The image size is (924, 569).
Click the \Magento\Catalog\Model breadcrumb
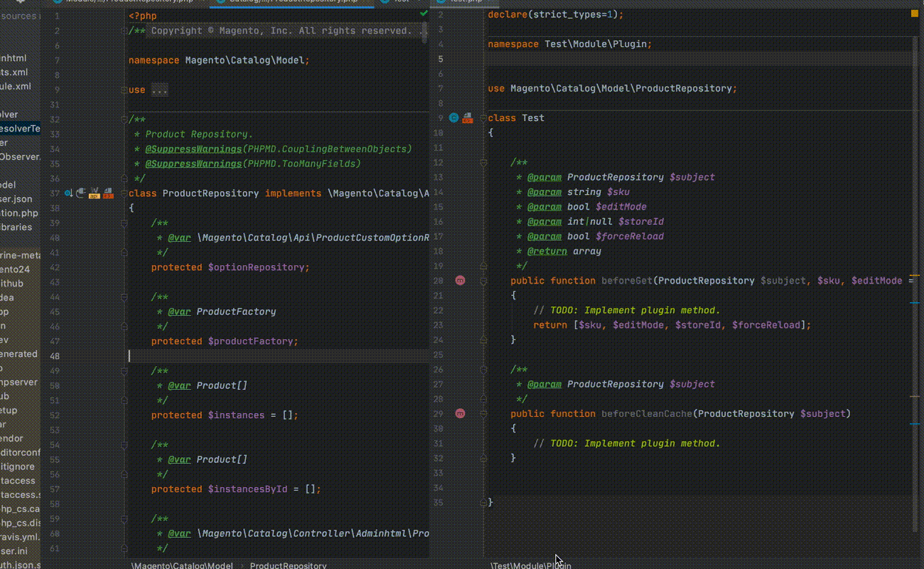182,565
